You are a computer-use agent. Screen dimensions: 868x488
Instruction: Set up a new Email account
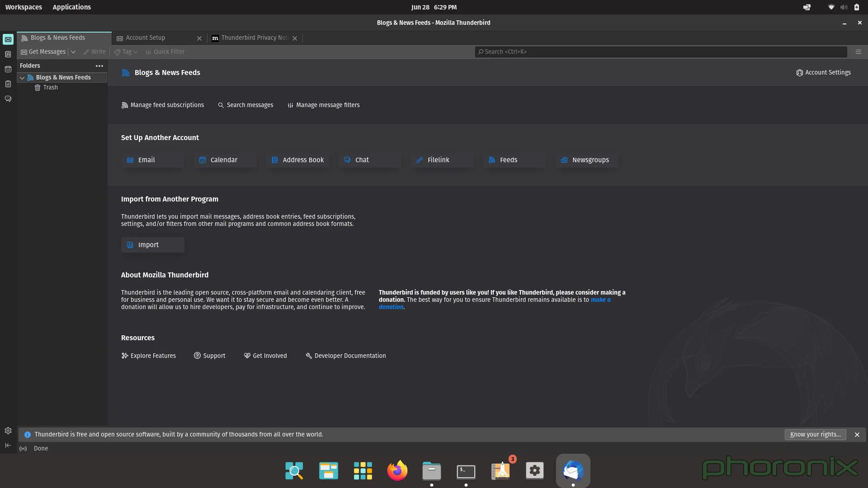coord(153,160)
